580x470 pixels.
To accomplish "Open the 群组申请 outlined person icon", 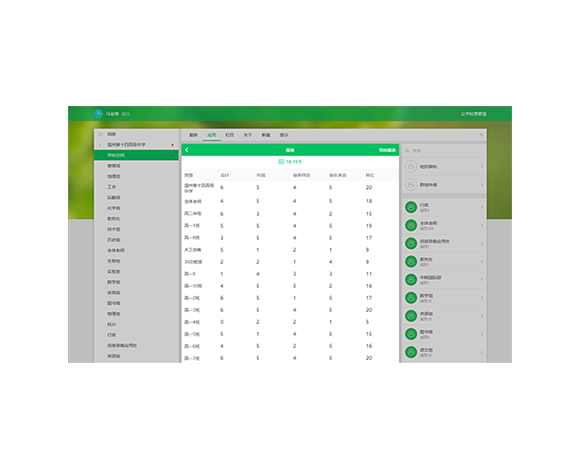I will [411, 185].
